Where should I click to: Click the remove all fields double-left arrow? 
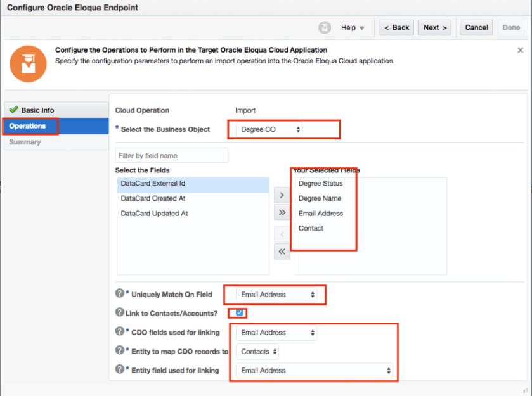[x=282, y=252]
